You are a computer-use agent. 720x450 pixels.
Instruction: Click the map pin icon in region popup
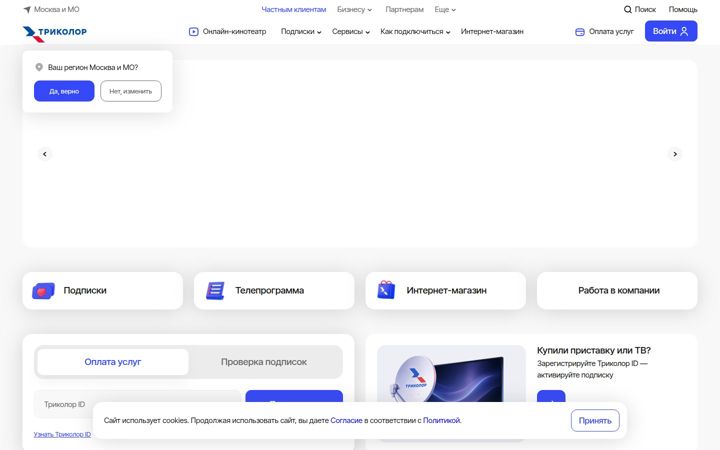point(39,68)
